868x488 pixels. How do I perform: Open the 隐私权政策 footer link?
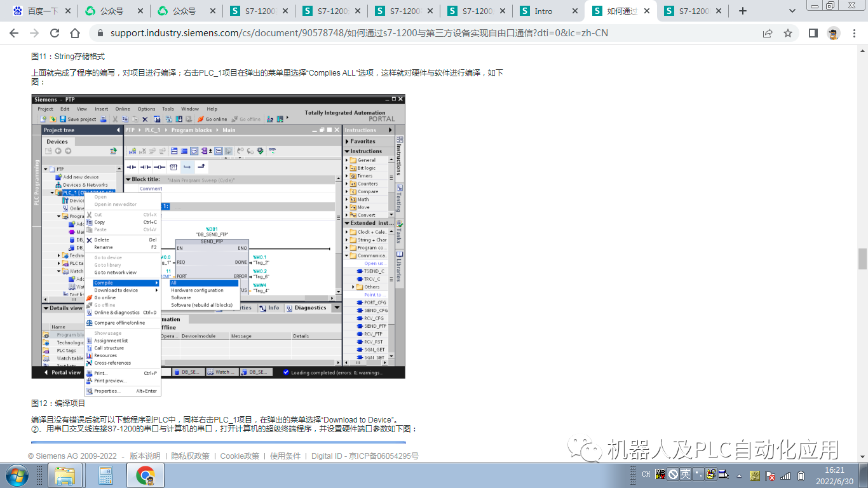(x=191, y=456)
